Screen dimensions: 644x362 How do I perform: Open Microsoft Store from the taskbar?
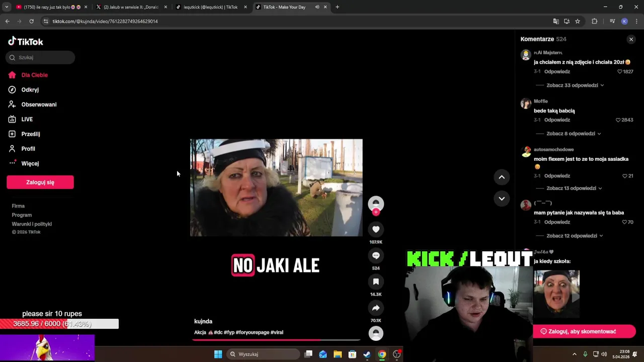(x=352, y=354)
